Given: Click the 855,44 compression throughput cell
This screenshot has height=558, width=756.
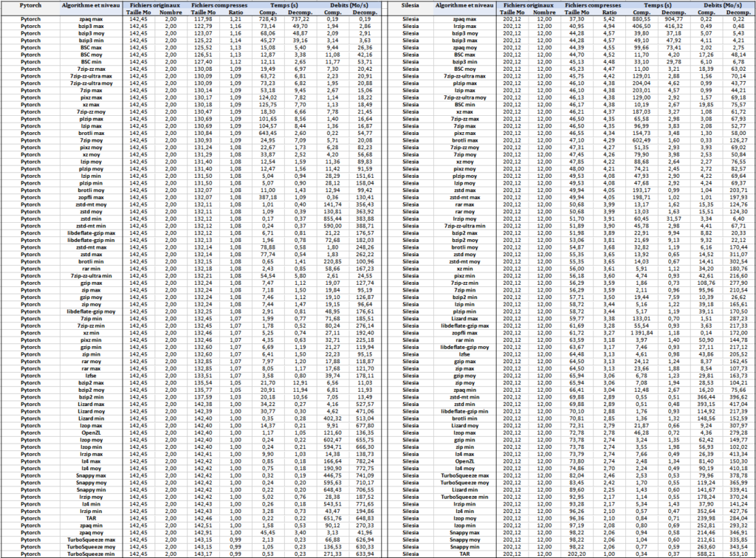Looking at the screenshot, I should (332, 218).
